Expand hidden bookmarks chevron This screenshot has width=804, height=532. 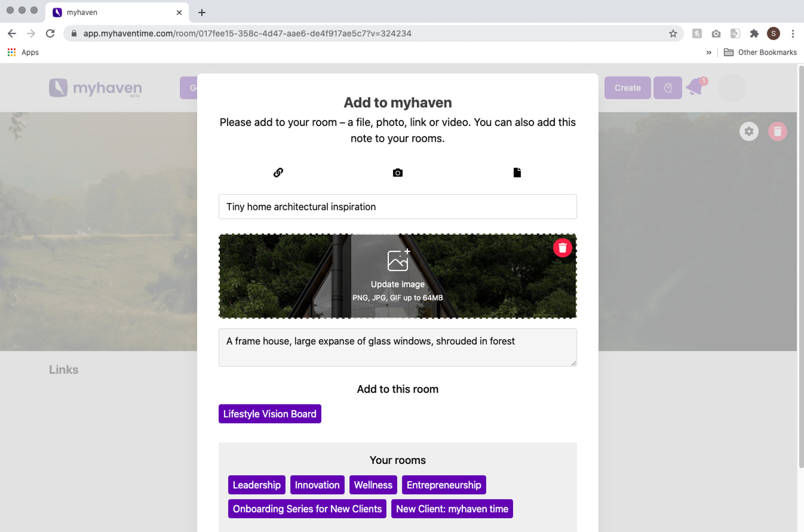(x=709, y=53)
